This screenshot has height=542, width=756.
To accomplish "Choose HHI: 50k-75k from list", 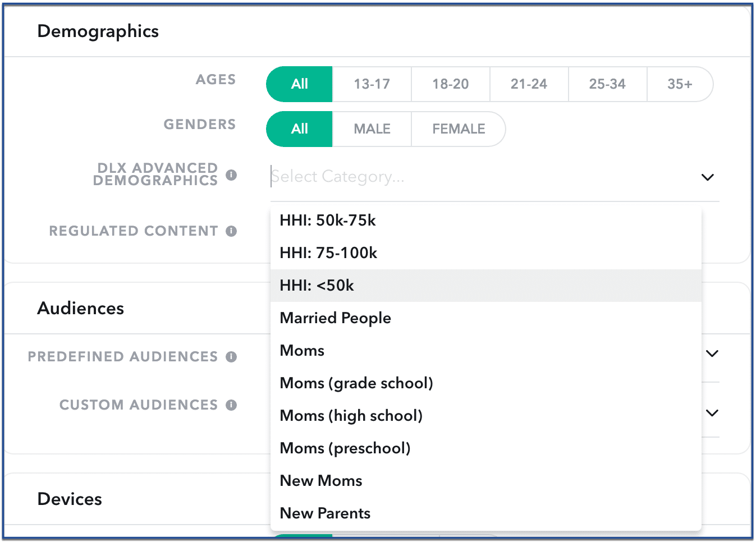I will (486, 221).
